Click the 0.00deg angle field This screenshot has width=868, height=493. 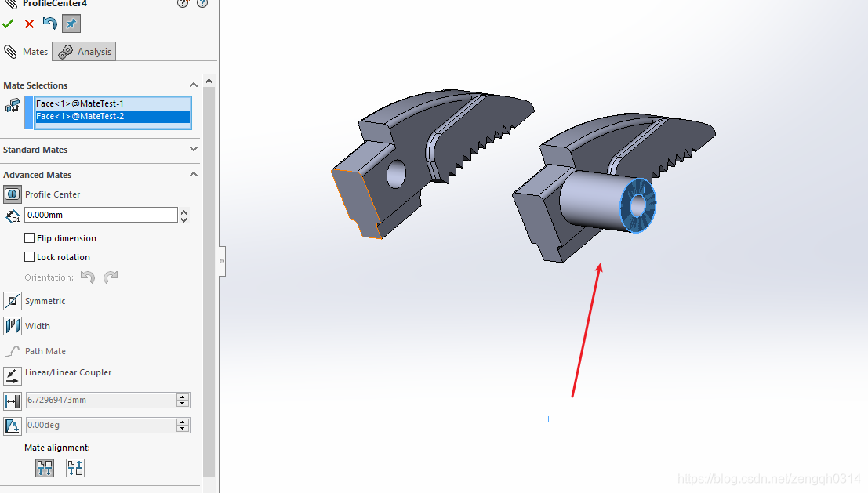tap(100, 425)
